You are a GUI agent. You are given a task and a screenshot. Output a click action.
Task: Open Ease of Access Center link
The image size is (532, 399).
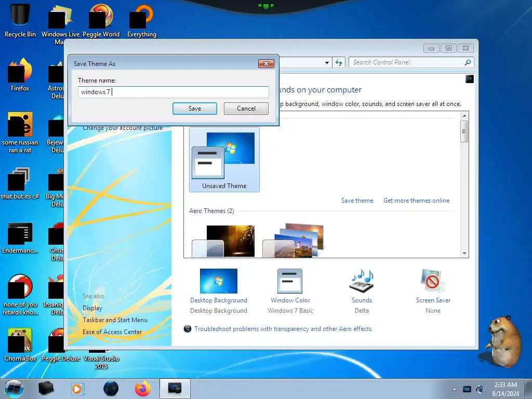pos(112,332)
